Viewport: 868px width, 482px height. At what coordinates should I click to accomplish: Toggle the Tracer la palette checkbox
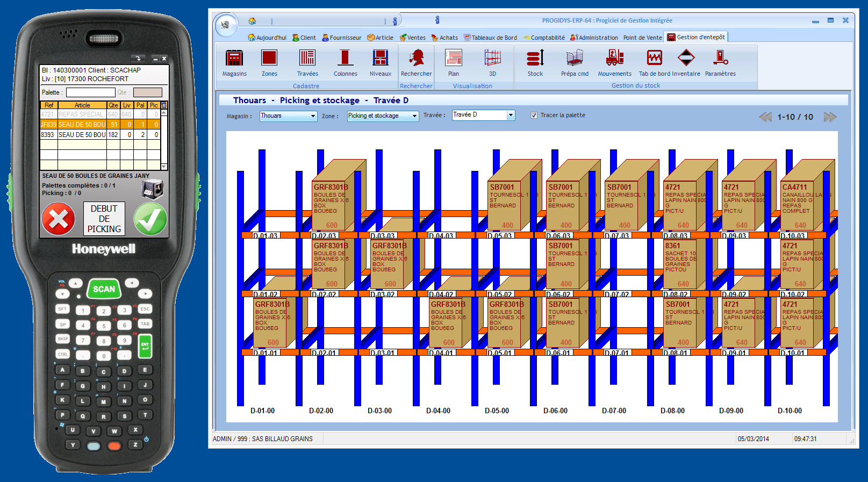[x=534, y=115]
